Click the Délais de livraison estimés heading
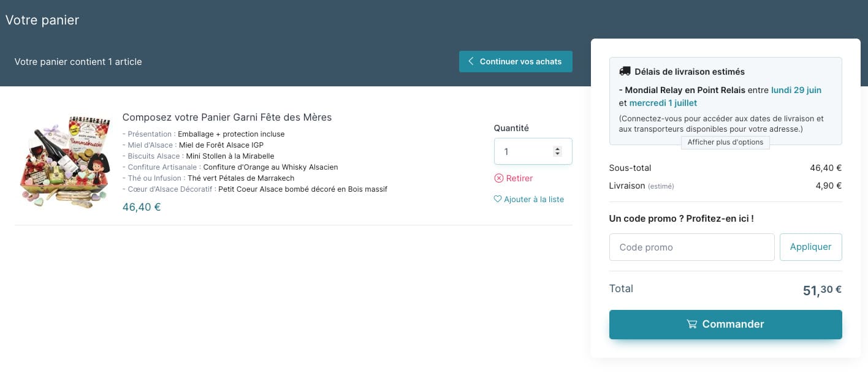 pyautogui.click(x=690, y=72)
